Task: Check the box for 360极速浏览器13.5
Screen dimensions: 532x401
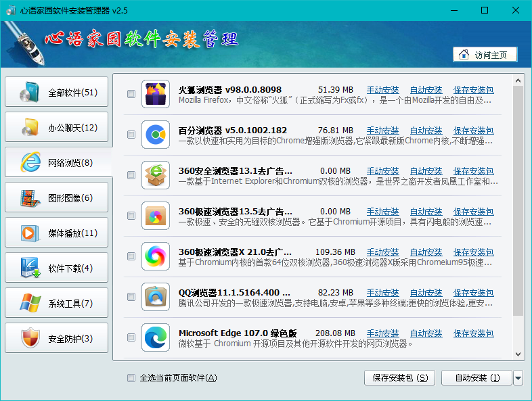Action: [131, 216]
